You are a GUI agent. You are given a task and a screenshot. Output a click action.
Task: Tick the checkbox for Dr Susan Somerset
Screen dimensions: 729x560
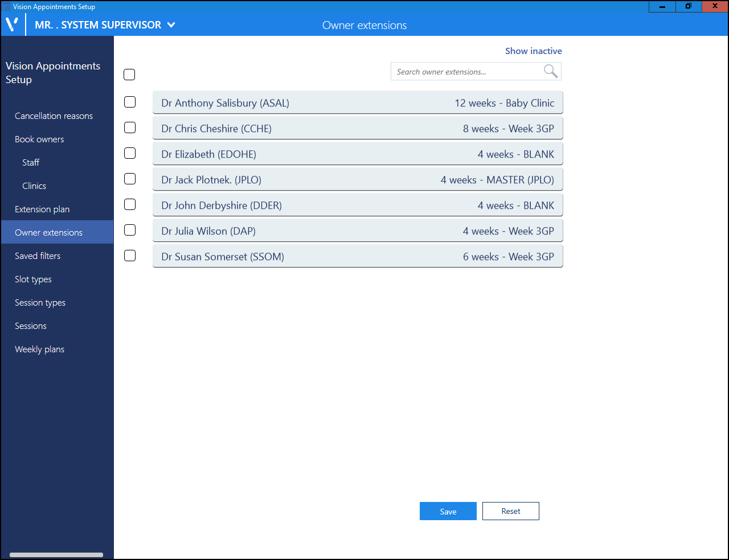(x=130, y=256)
